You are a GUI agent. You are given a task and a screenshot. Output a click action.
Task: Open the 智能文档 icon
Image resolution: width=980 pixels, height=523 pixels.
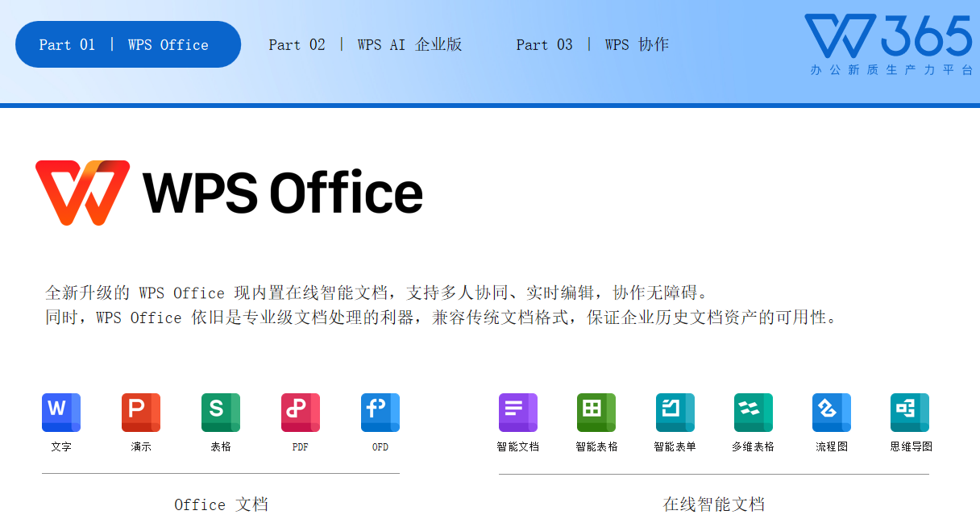518,413
